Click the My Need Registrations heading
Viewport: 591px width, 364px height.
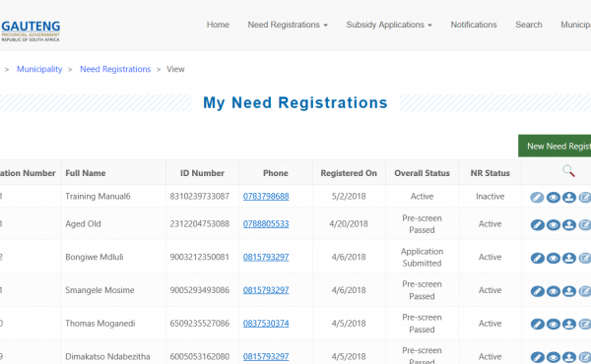click(295, 102)
